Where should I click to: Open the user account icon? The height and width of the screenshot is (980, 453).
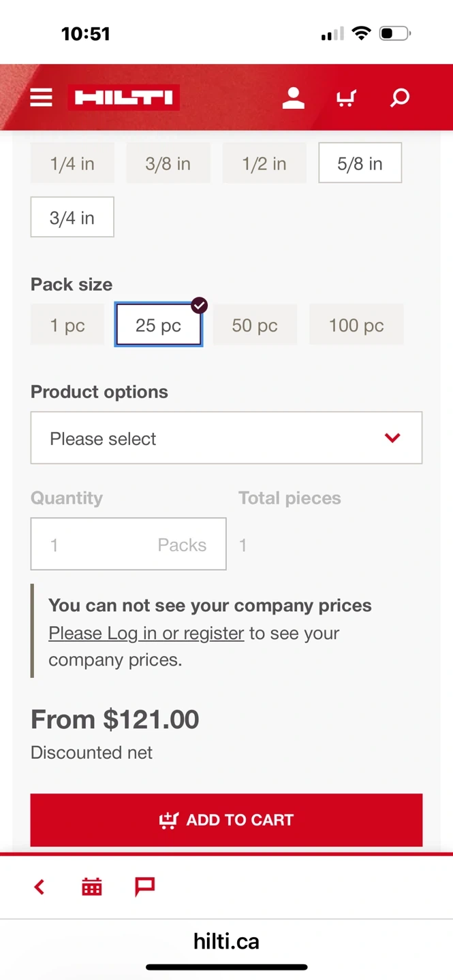tap(294, 97)
